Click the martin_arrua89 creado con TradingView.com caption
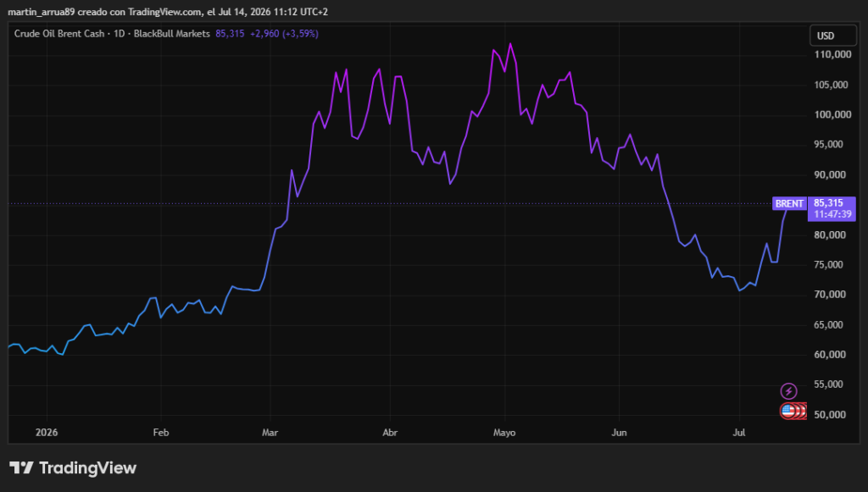 point(168,12)
